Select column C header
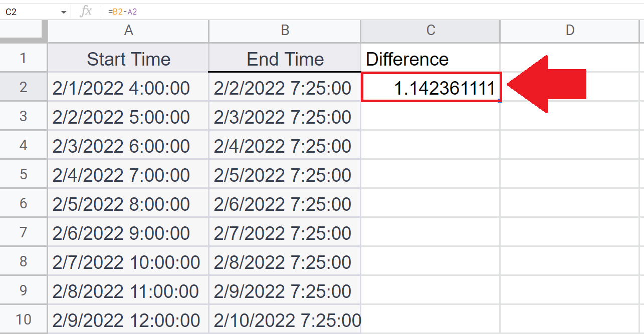This screenshot has width=644, height=334. [431, 31]
